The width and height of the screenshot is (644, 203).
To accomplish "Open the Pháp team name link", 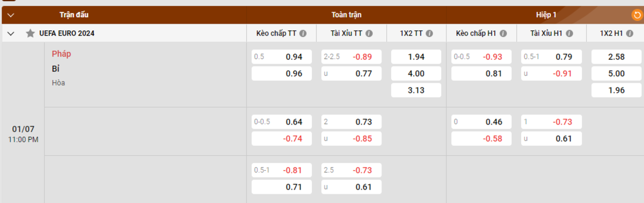I will (62, 54).
